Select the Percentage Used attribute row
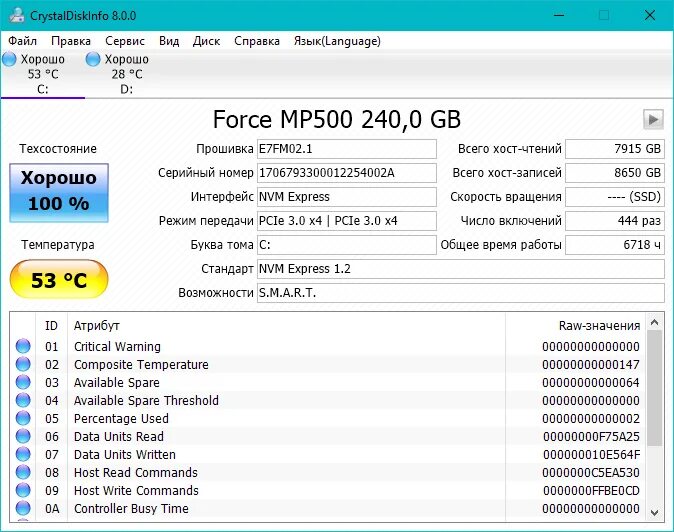Image resolution: width=674 pixels, height=532 pixels. pos(328,419)
